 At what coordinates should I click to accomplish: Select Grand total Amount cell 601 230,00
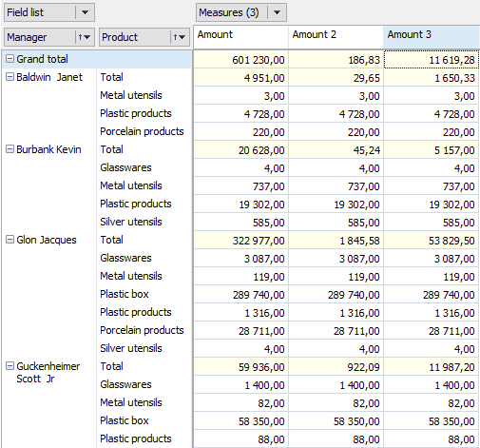tap(240, 59)
